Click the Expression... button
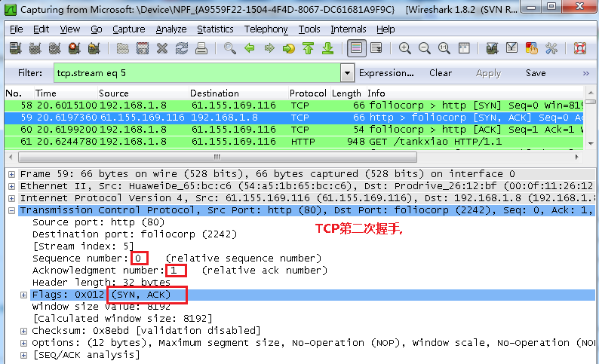This screenshot has width=599, height=364. pyautogui.click(x=386, y=73)
